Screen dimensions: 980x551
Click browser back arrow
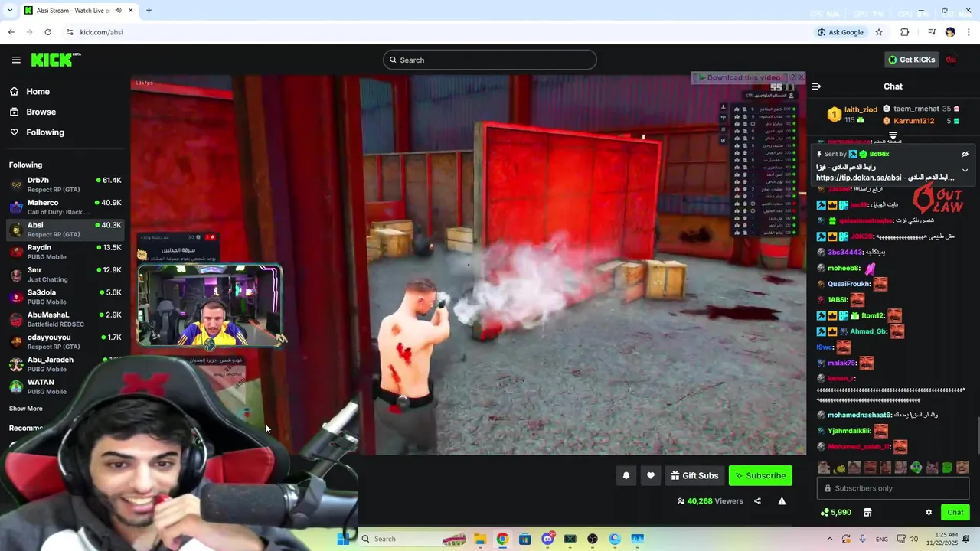tap(11, 32)
